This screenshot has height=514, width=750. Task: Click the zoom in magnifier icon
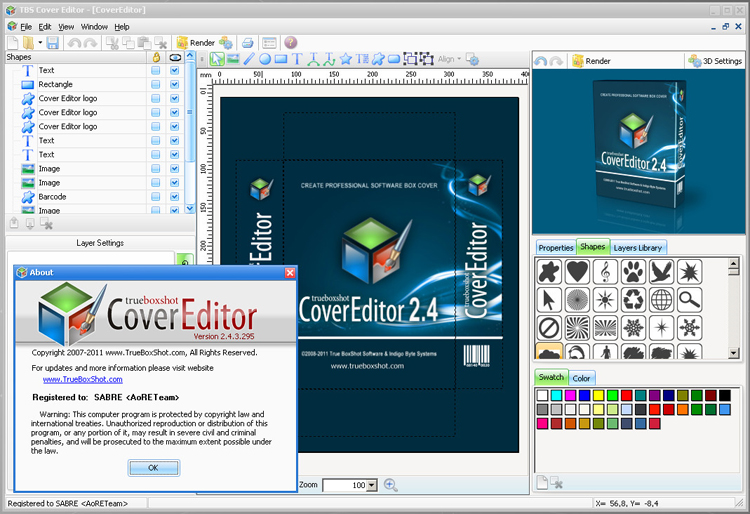[x=390, y=485]
